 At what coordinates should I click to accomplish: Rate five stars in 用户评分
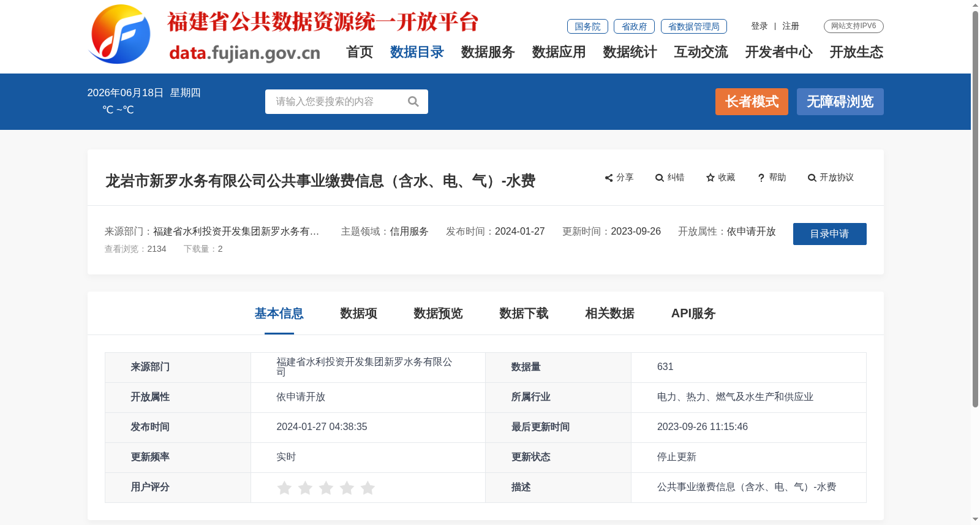coord(367,488)
